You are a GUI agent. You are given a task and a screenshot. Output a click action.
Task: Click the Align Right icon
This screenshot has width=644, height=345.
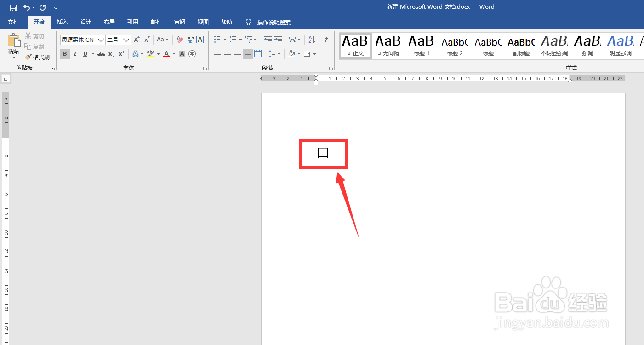pyautogui.click(x=238, y=54)
